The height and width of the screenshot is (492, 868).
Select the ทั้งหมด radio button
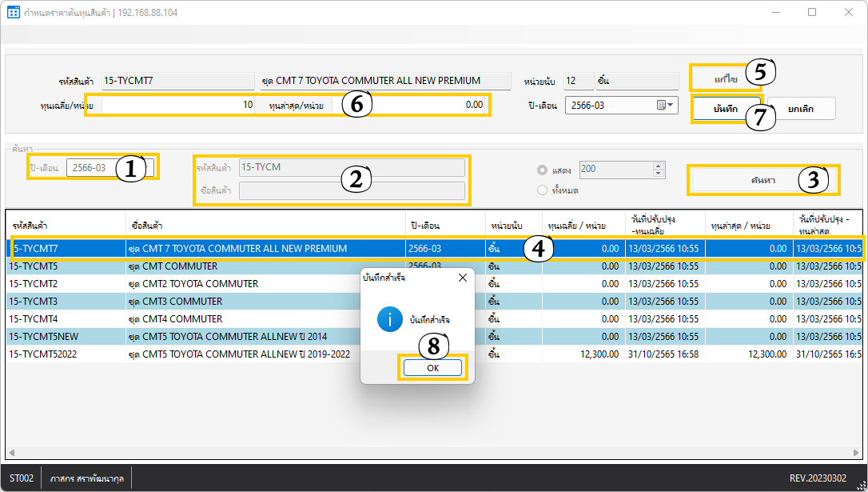click(543, 190)
